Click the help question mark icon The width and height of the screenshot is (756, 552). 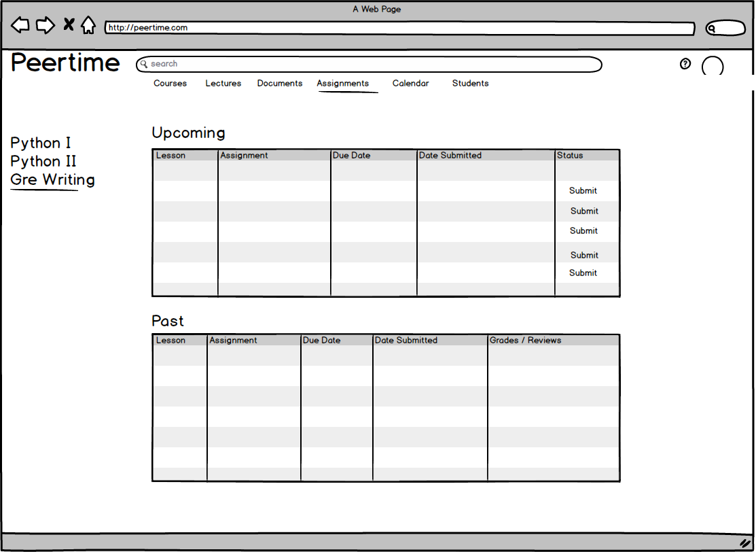685,64
